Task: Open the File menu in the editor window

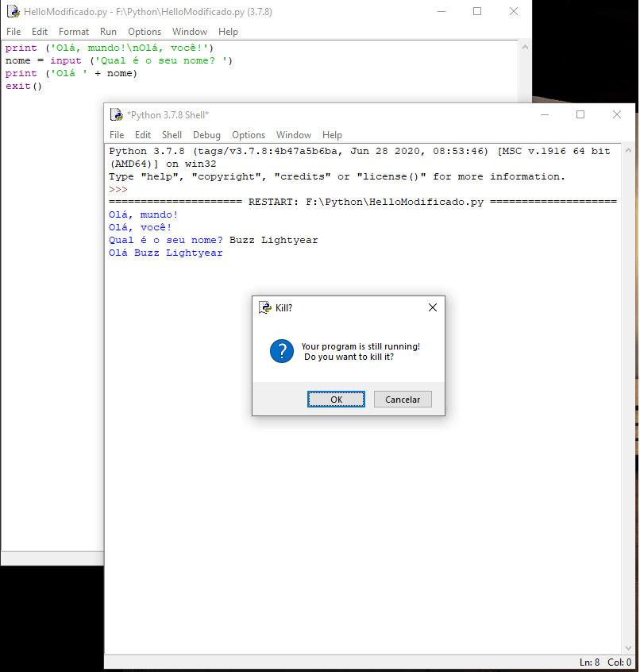Action: pos(13,32)
